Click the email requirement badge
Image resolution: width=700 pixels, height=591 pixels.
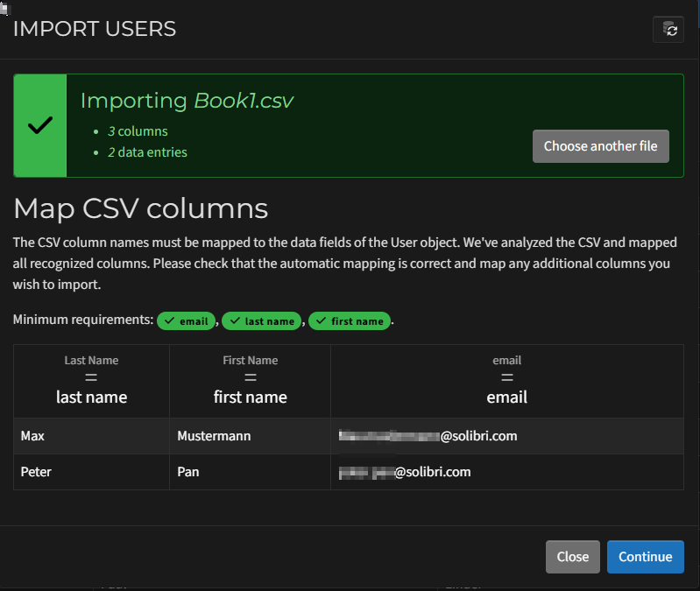pyautogui.click(x=187, y=321)
